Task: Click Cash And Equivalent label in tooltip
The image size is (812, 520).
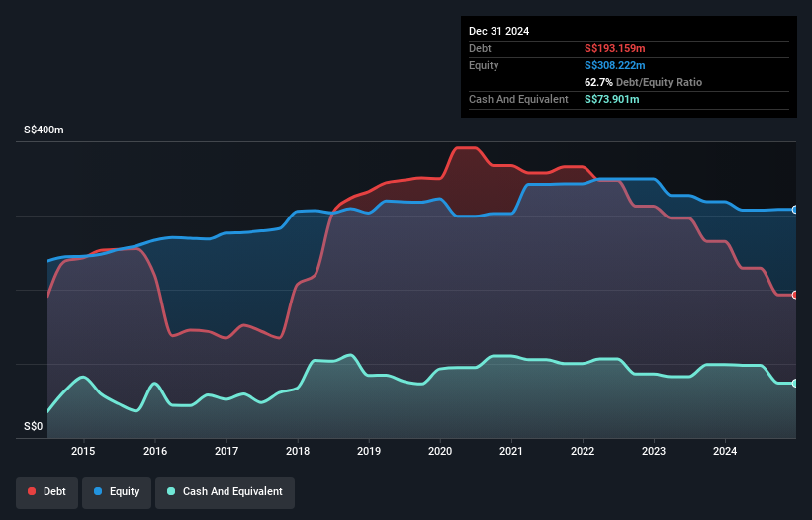Action: (518, 99)
